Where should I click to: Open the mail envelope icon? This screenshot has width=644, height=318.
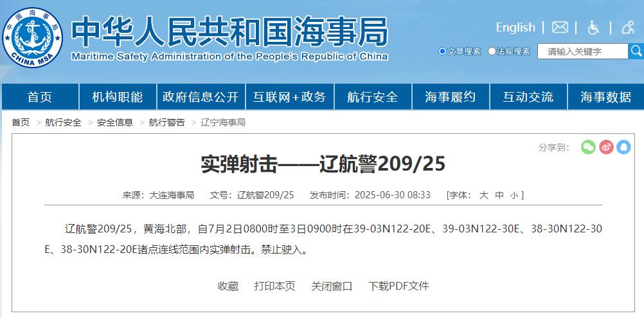pos(560,28)
